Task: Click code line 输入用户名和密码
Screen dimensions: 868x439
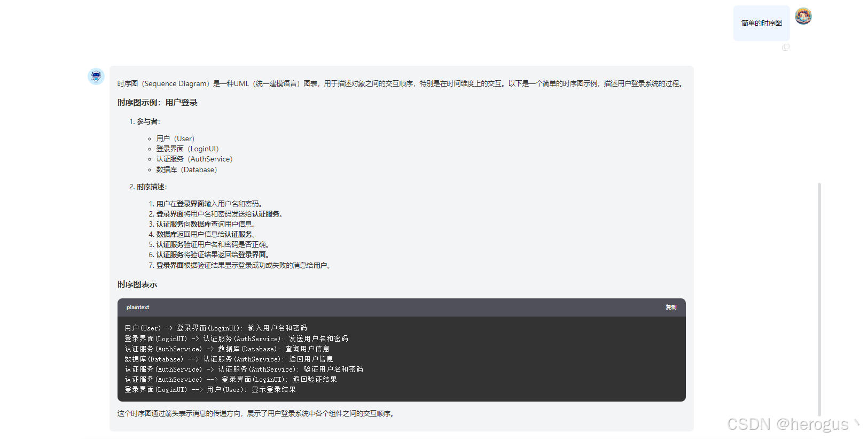Action: (x=216, y=328)
